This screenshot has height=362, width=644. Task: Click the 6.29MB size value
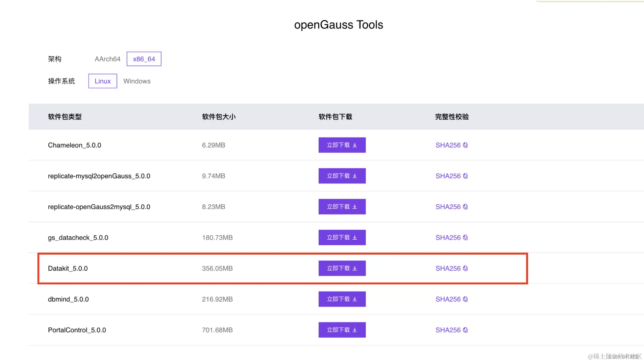214,145
